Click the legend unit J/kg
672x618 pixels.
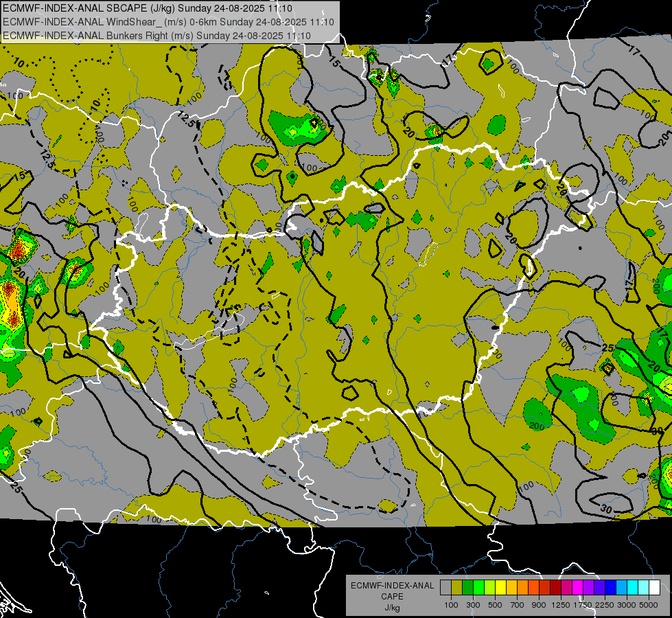click(392, 608)
